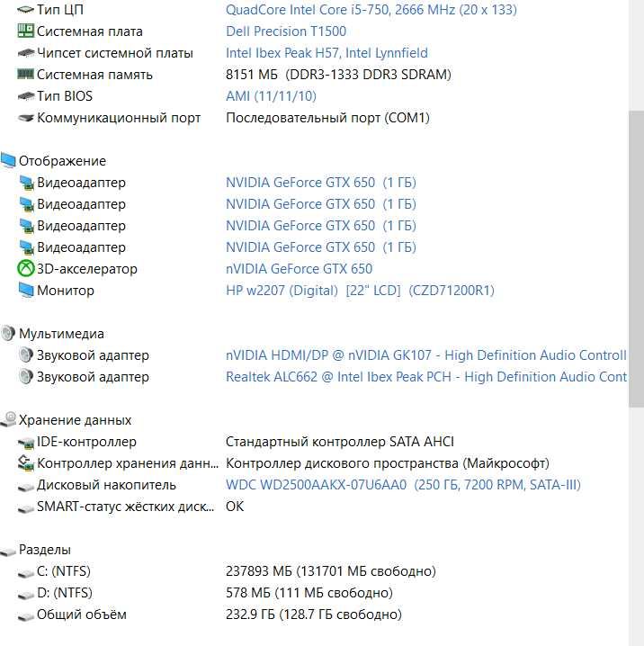This screenshot has width=644, height=646.
Task: Select the 237893 МБ C: partition value
Action: pos(331,570)
